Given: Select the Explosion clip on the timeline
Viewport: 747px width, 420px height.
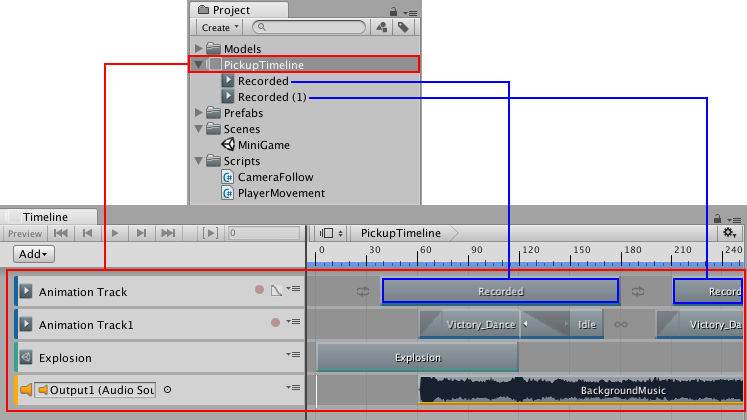Looking at the screenshot, I should [x=417, y=357].
